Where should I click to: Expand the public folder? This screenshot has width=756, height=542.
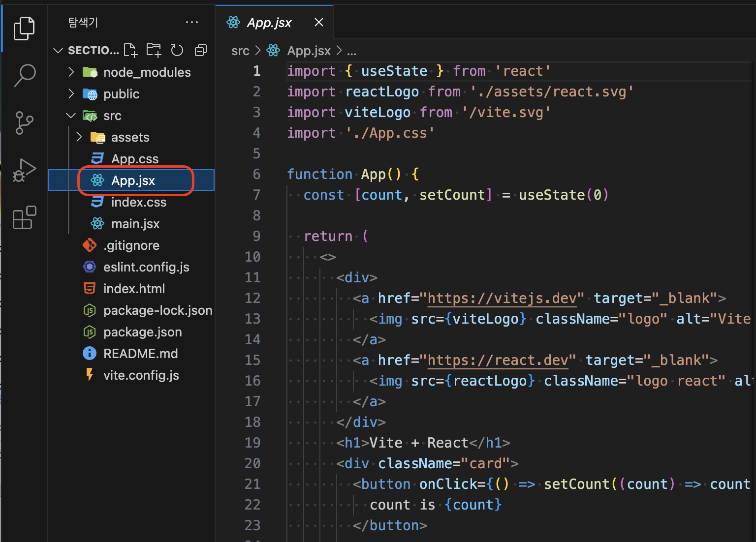(71, 94)
